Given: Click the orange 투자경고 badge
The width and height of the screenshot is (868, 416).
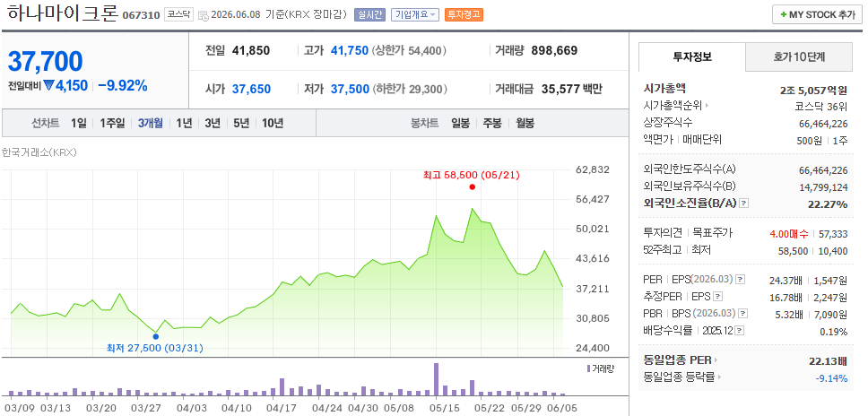Looking at the screenshot, I should point(464,15).
